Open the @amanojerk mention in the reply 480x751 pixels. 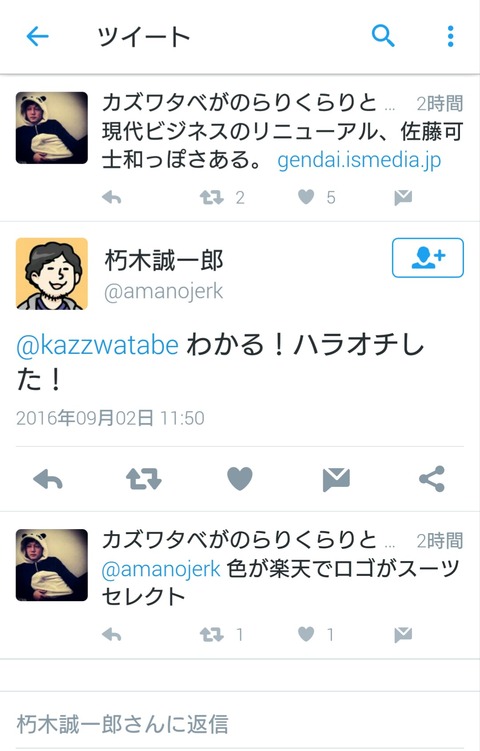[161, 569]
